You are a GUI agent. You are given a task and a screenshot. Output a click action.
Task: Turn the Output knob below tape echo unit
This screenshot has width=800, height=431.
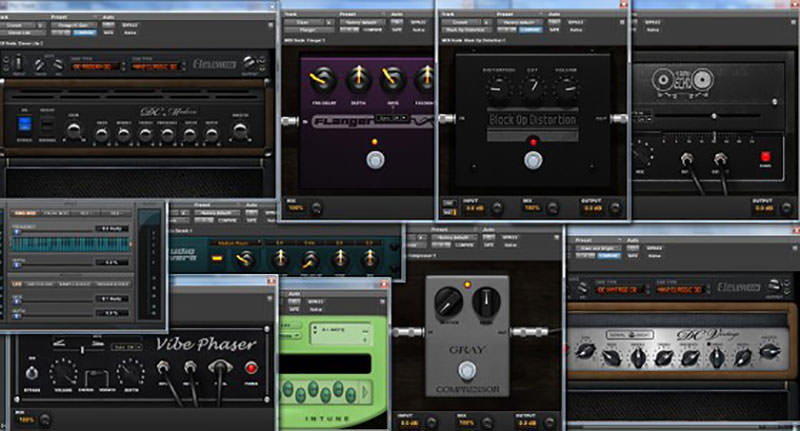click(x=786, y=208)
